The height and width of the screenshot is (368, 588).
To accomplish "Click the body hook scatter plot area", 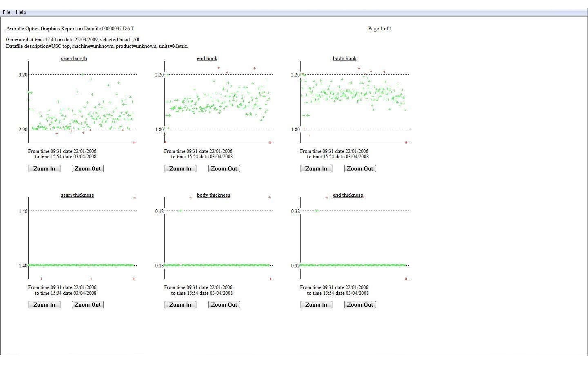I will (x=354, y=102).
